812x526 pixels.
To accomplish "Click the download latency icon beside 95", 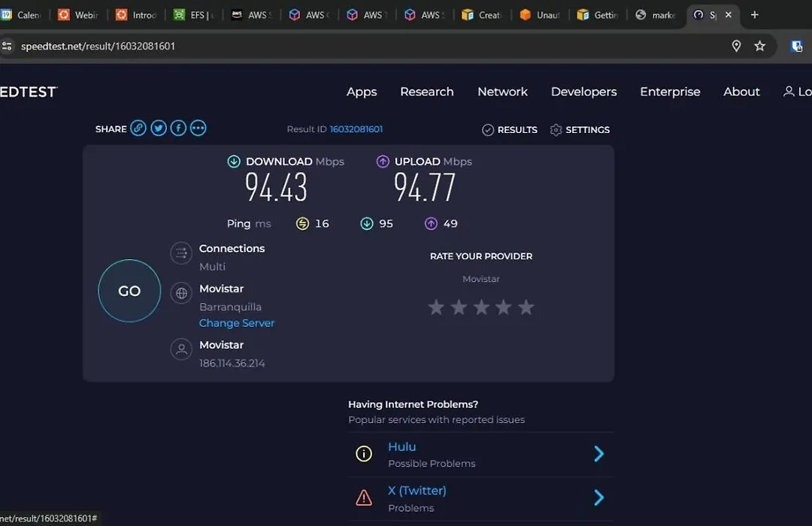I will [367, 224].
